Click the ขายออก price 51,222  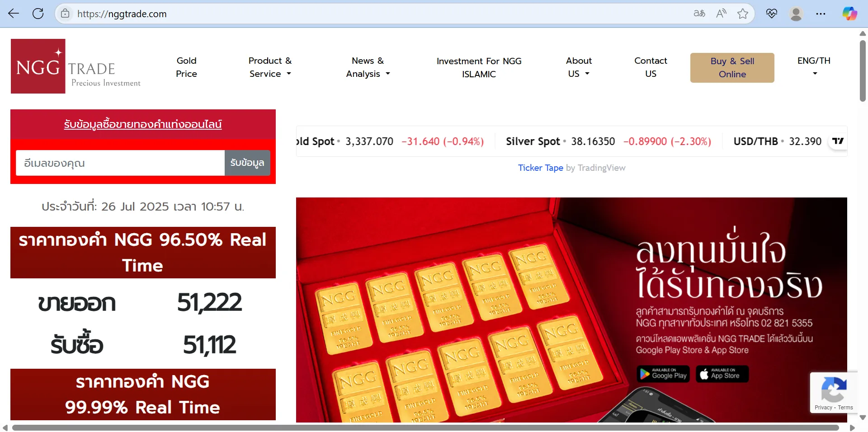coord(209,302)
